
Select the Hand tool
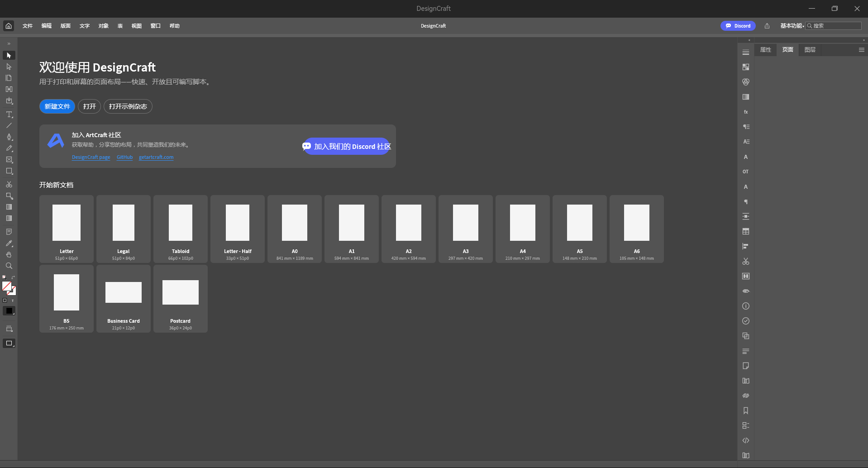pyautogui.click(x=9, y=254)
